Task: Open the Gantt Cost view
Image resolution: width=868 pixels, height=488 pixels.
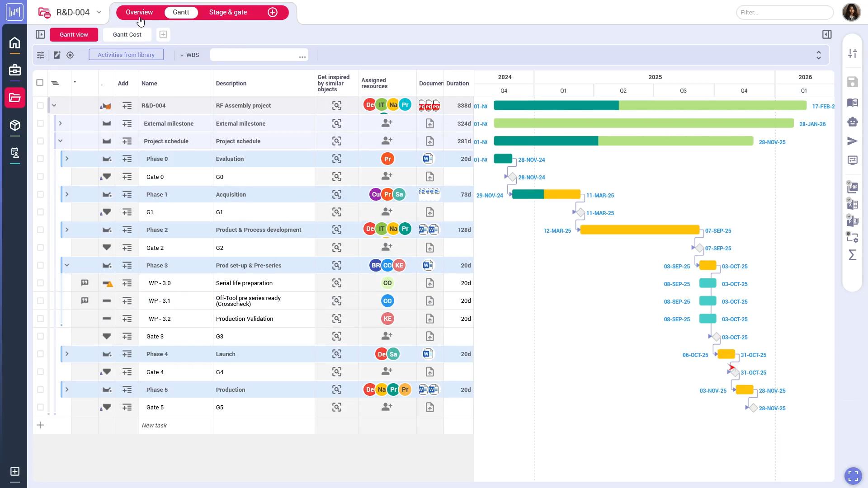Action: pos(127,34)
